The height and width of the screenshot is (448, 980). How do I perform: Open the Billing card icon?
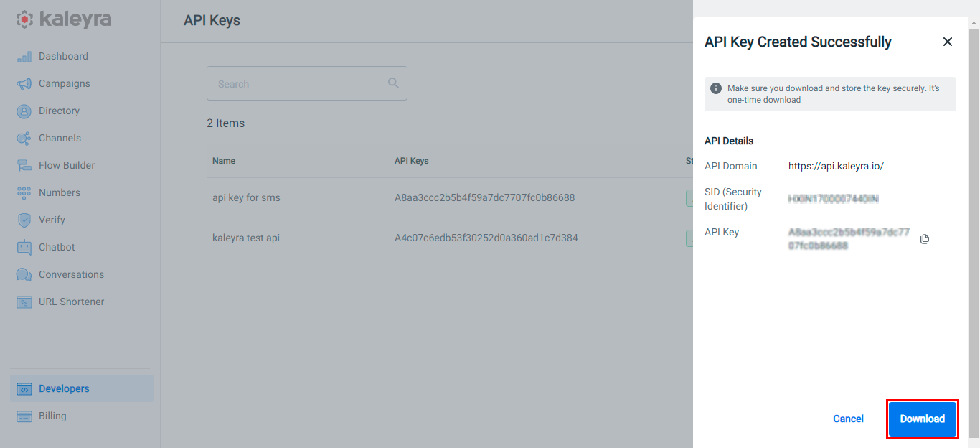[24, 416]
